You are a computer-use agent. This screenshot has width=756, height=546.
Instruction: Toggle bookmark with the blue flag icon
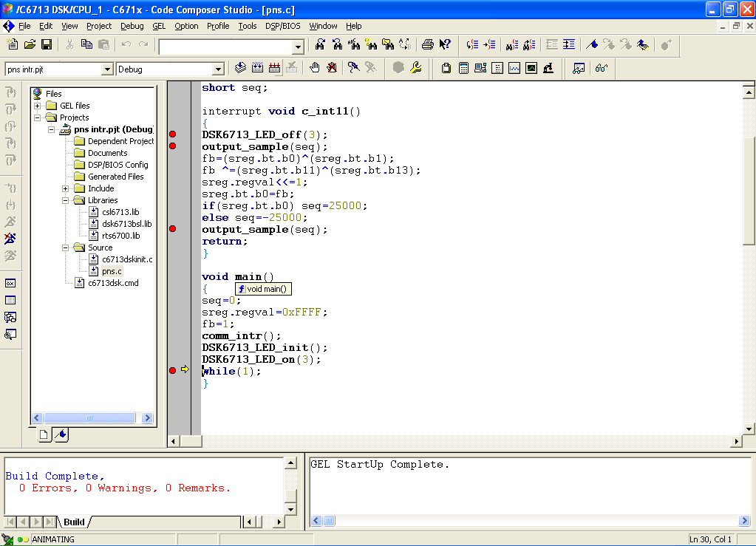[x=592, y=45]
